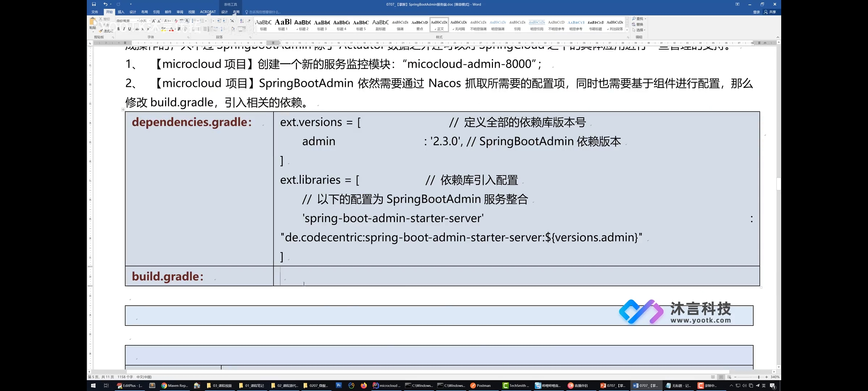Switch to the 审阅 ribbon tab
The width and height of the screenshot is (868, 391).
180,12
